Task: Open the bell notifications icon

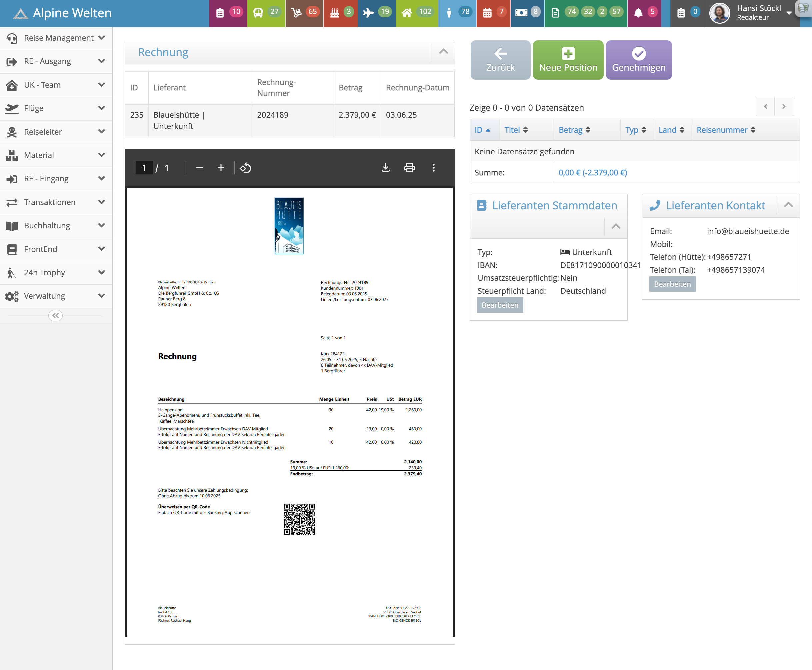Action: tap(638, 13)
